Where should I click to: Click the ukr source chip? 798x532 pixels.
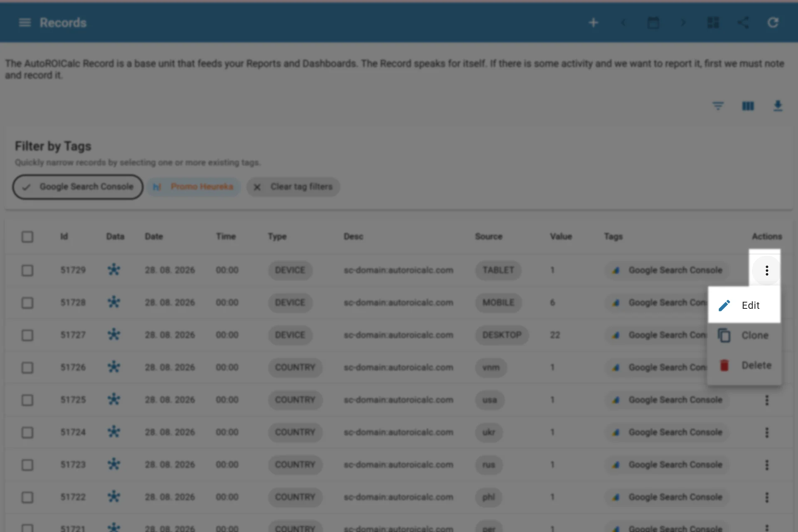pyautogui.click(x=489, y=432)
